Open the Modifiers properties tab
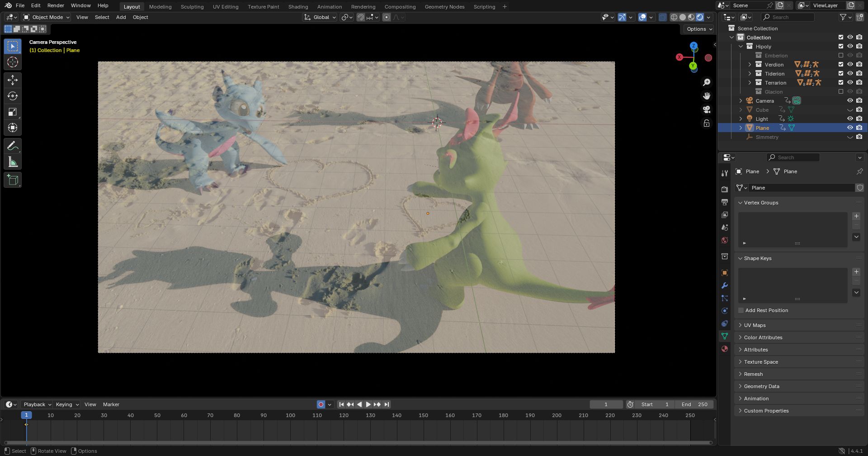 coord(725,285)
